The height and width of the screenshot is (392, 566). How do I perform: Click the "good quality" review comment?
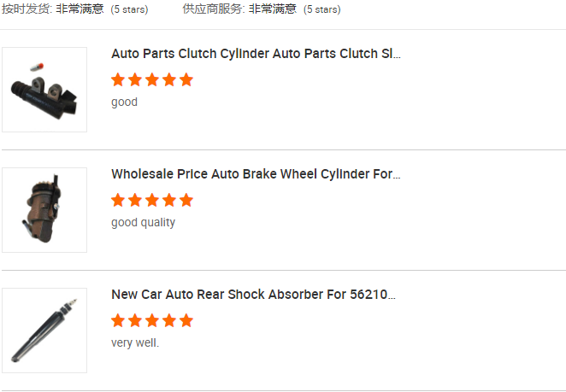click(143, 223)
